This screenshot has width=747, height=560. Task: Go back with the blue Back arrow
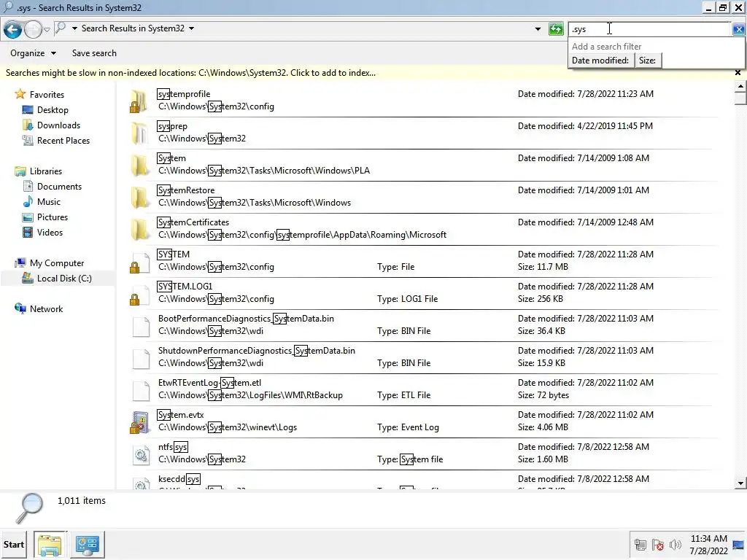pyautogui.click(x=13, y=29)
